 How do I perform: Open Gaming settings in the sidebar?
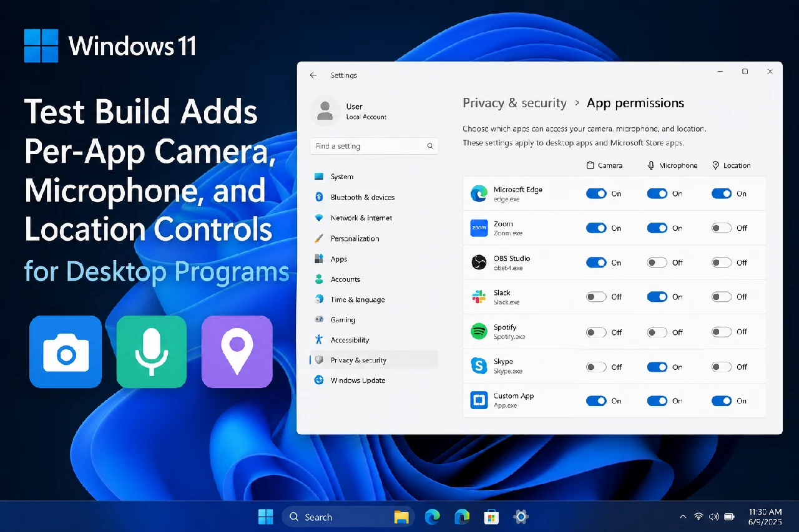tap(374, 319)
